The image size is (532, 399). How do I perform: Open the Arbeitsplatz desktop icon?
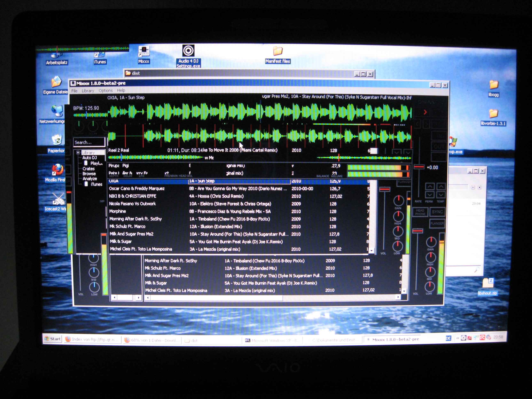(x=56, y=59)
